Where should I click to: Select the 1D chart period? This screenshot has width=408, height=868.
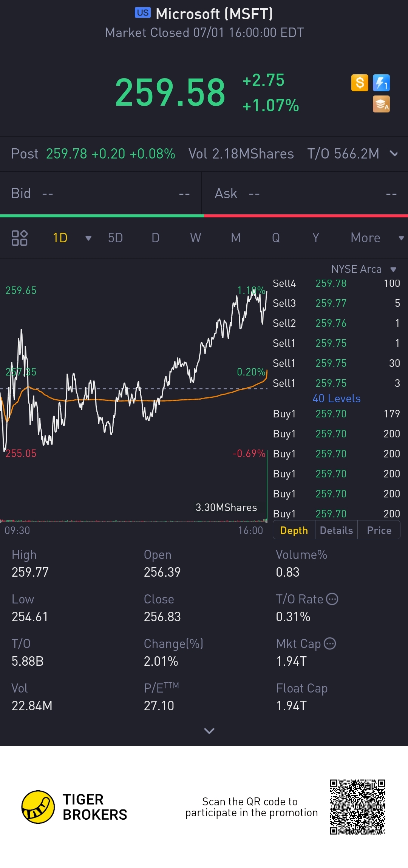(60, 238)
